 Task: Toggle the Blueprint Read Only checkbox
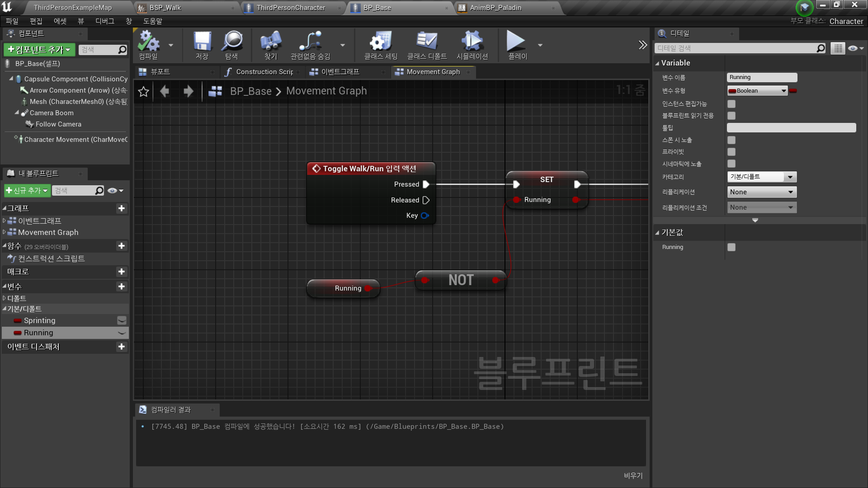[x=731, y=116]
